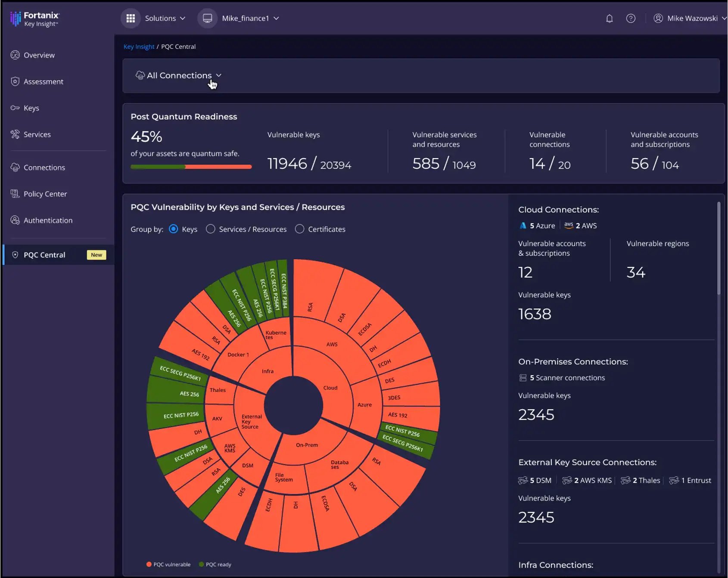Select Services / Resources radio button
The image size is (728, 578).
click(210, 229)
